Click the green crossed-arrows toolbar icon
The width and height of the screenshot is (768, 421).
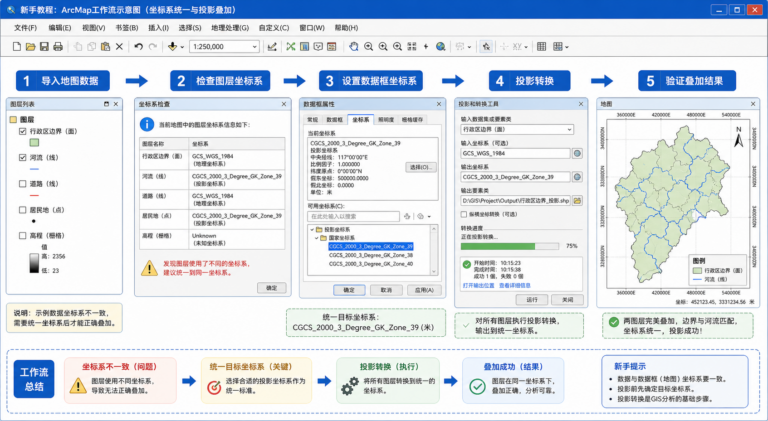pos(291,47)
